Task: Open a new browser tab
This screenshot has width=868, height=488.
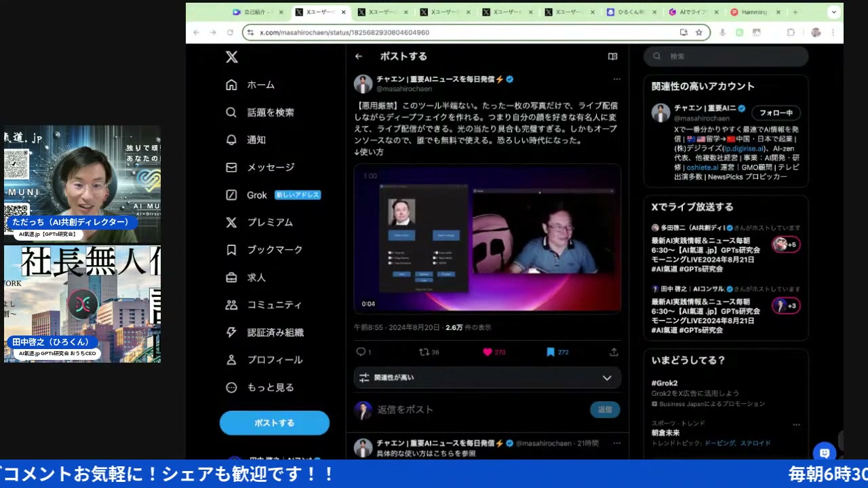Action: pyautogui.click(x=795, y=12)
